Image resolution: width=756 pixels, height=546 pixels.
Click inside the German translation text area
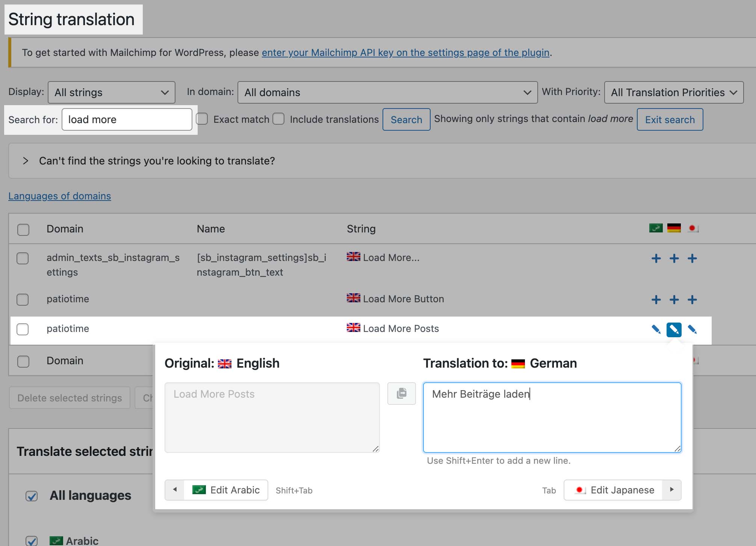552,417
